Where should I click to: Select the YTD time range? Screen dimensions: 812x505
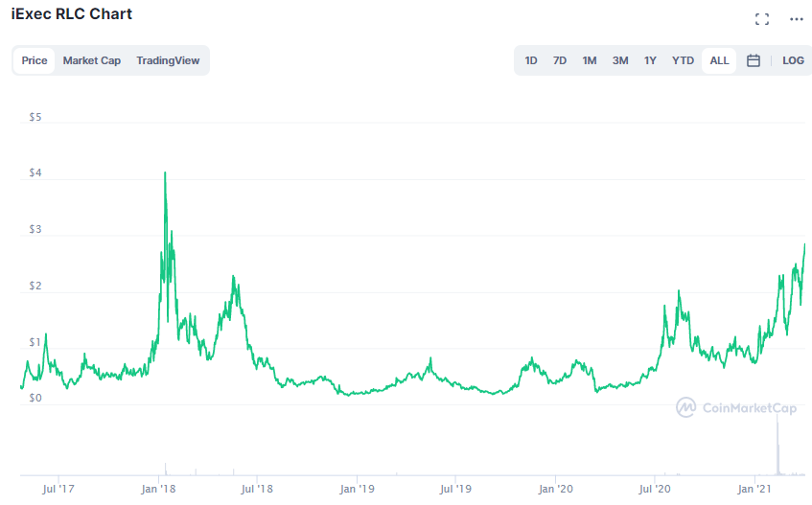683,60
